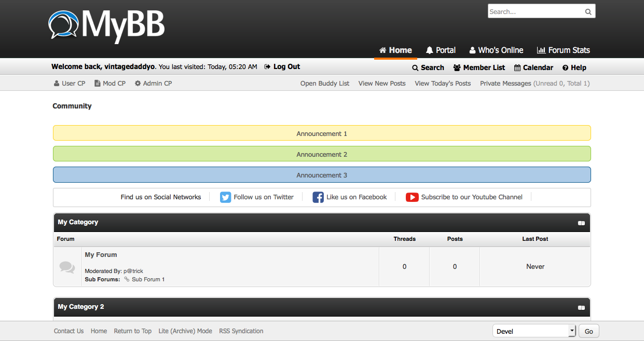Open the Portal tab
644x341 pixels.
point(441,50)
